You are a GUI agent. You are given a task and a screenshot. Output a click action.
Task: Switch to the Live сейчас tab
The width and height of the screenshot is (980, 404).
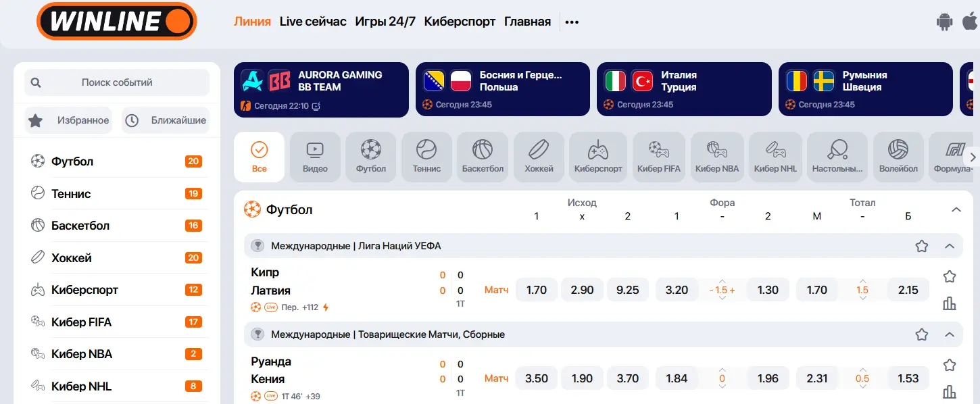pos(313,22)
